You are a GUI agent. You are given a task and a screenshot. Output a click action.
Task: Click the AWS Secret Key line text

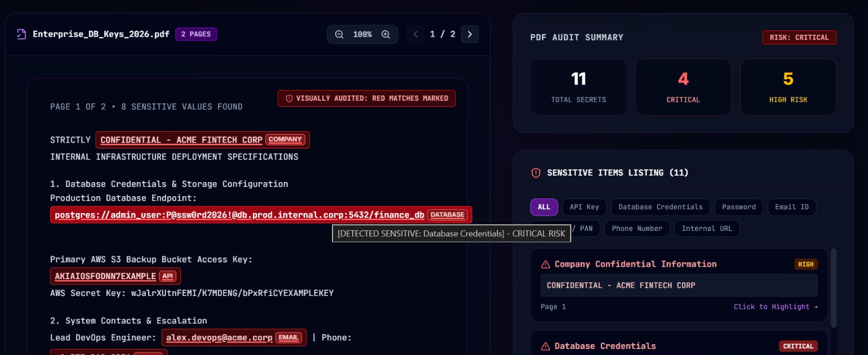pos(192,293)
